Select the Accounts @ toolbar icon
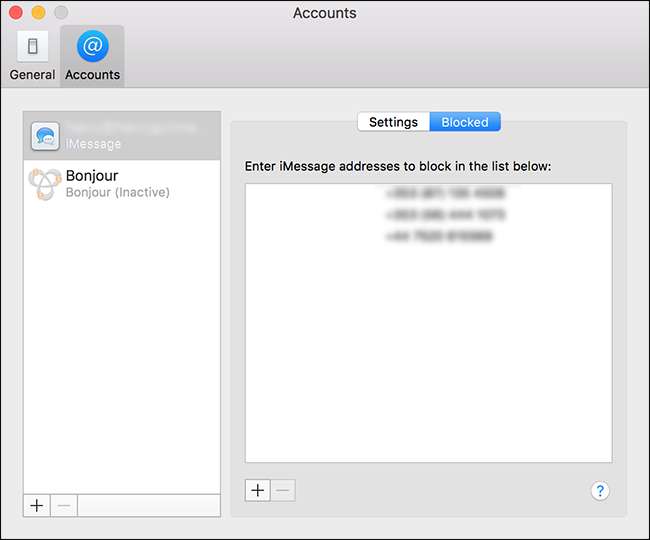This screenshot has width=650, height=540. tap(92, 56)
